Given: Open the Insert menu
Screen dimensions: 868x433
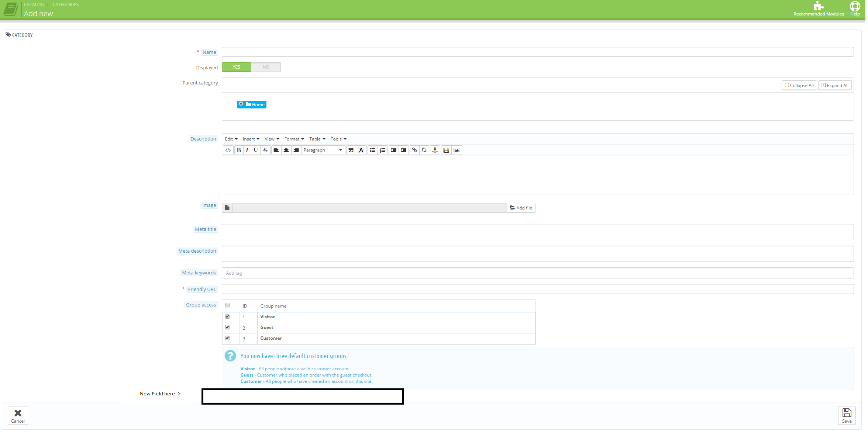Looking at the screenshot, I should (x=251, y=139).
